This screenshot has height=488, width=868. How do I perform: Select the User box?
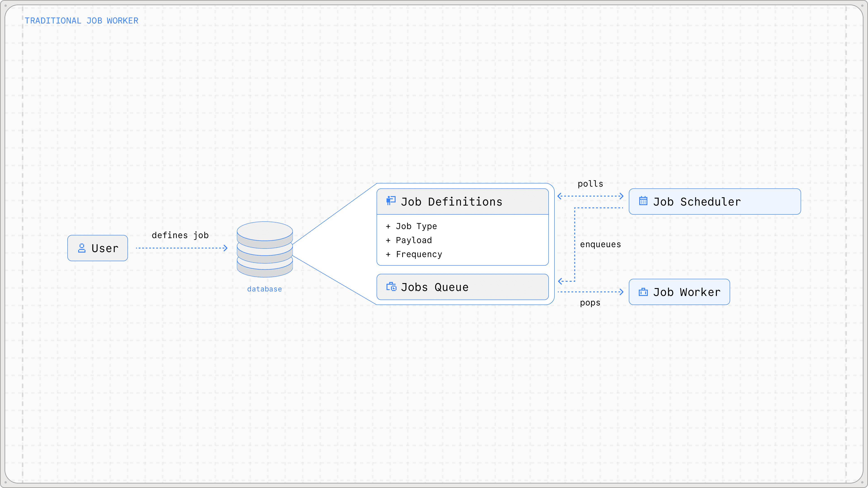point(98,248)
